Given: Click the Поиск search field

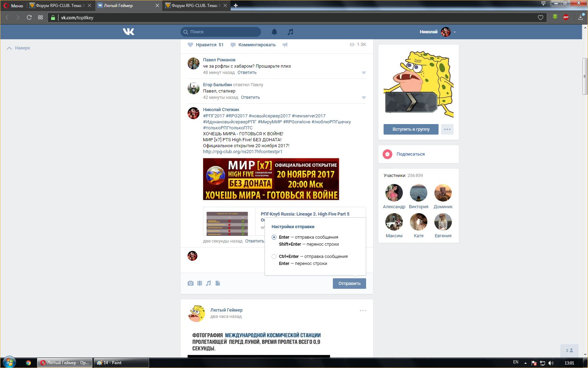Looking at the screenshot, I should point(221,32).
